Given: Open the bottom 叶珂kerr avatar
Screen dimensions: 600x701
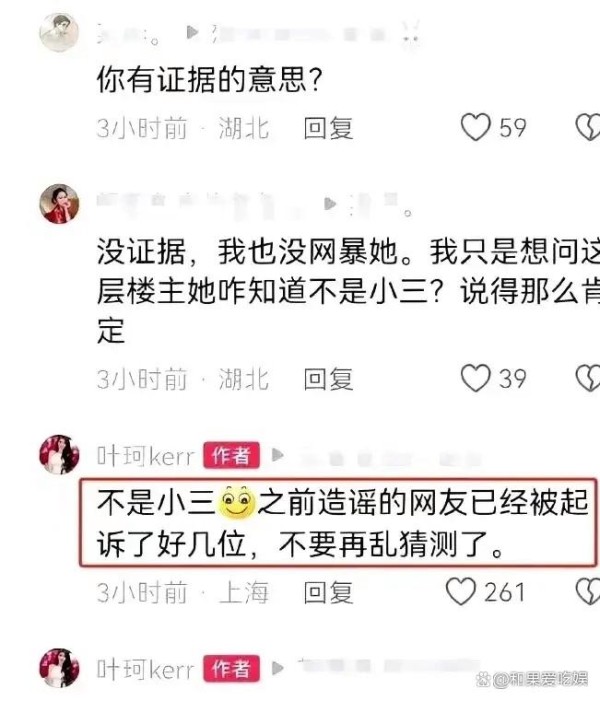Looking at the screenshot, I should tap(59, 668).
